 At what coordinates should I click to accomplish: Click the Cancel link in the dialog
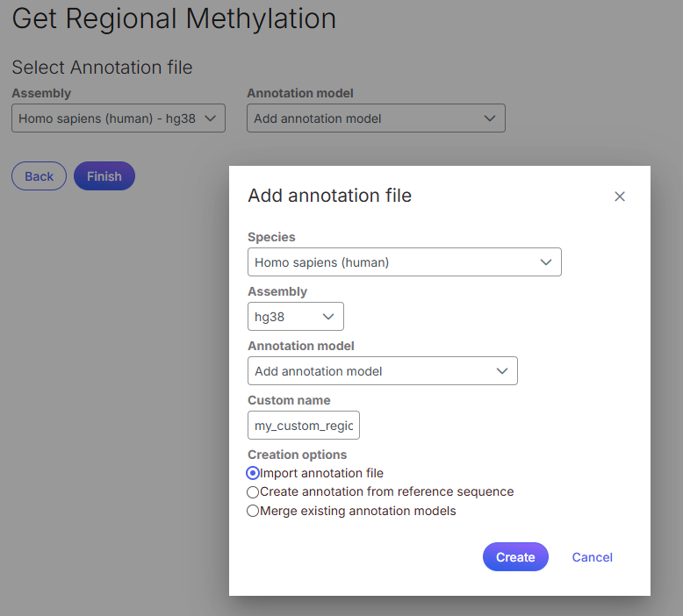tap(592, 557)
